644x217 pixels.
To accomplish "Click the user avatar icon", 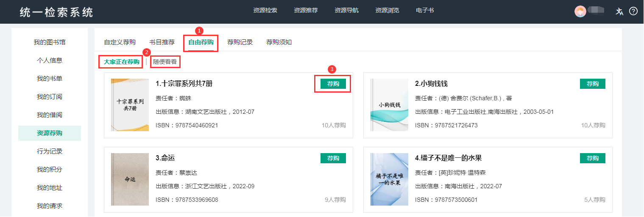I will tap(580, 11).
